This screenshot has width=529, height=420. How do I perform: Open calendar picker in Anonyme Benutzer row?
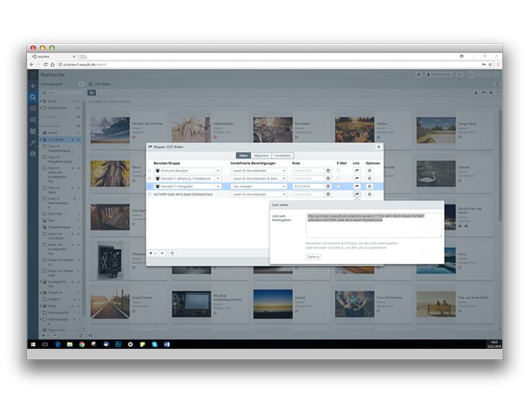tap(328, 171)
